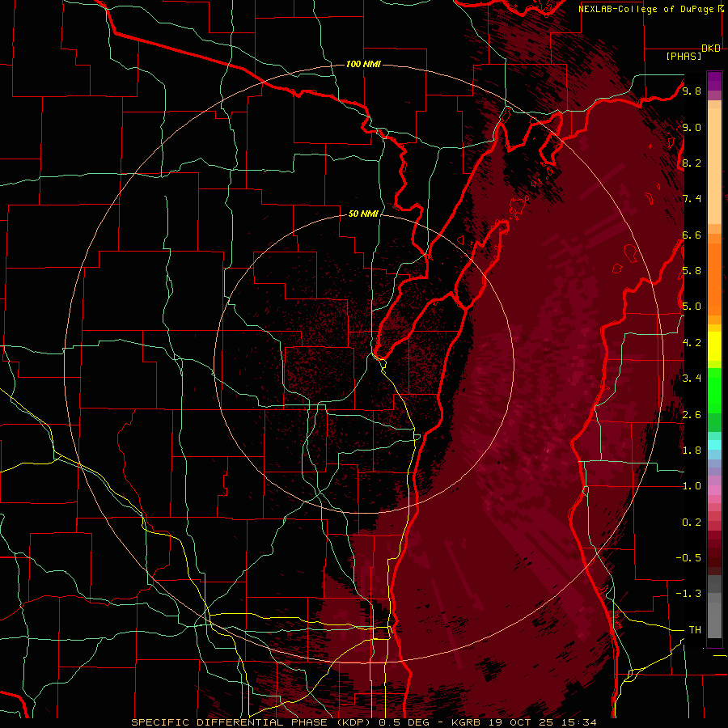The width and height of the screenshot is (728, 728).
Task: Click the 0.5 DEG elevation text
Action: click(404, 722)
